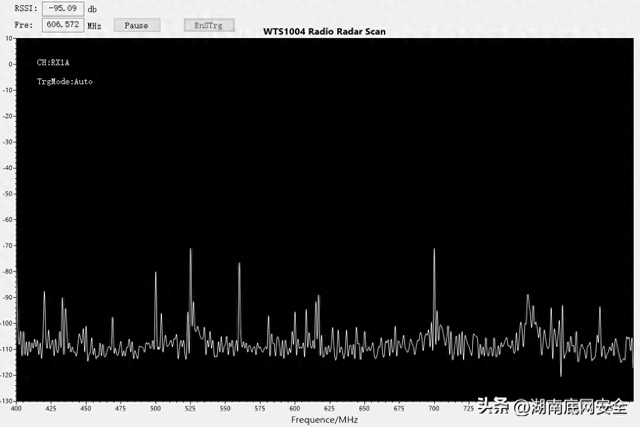Click the 450 frequency axis tick label
The height and width of the screenshot is (427, 640).
(x=86, y=408)
